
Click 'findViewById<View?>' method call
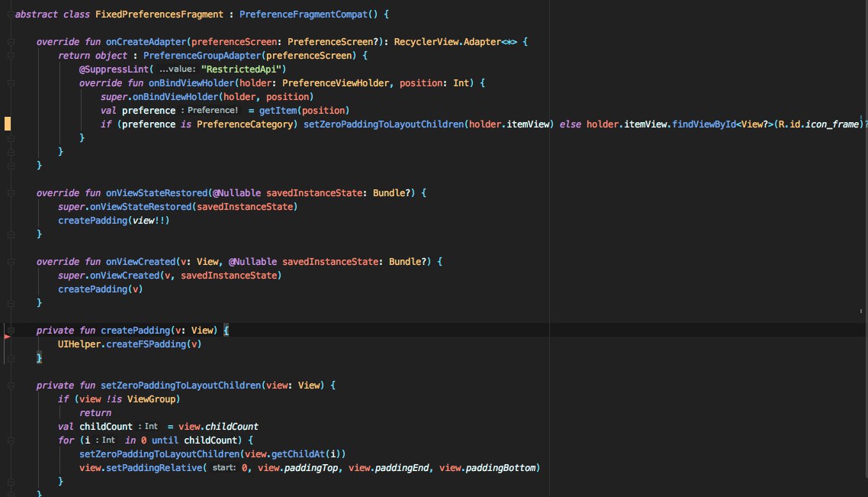pos(722,124)
